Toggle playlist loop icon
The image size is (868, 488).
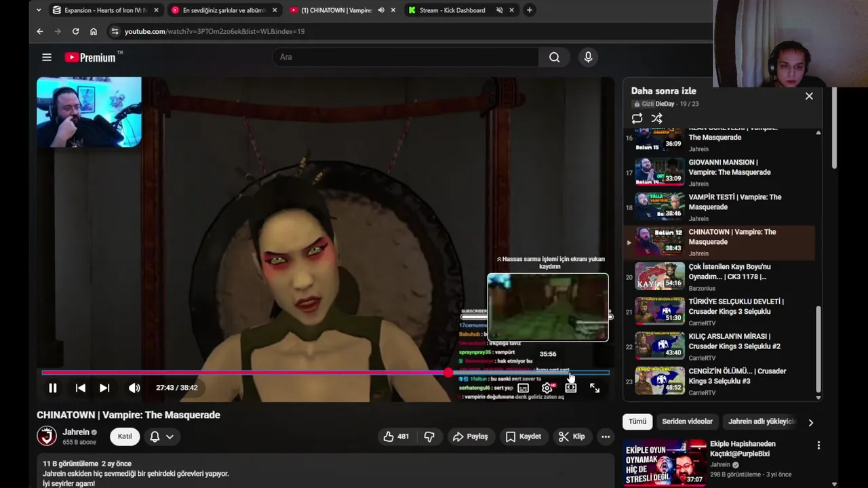coord(637,119)
